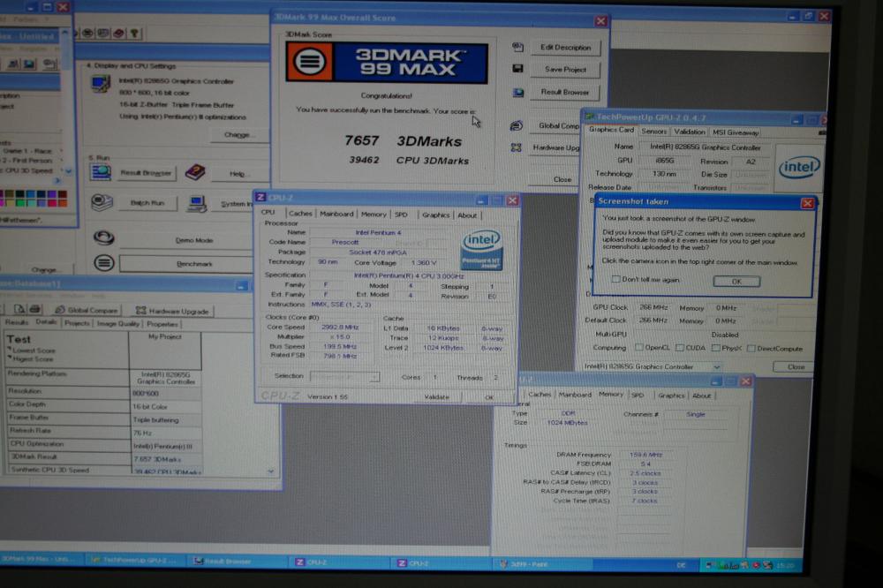The image size is (883, 588).
Task: Click the System Info computer icon
Action: tap(197, 203)
